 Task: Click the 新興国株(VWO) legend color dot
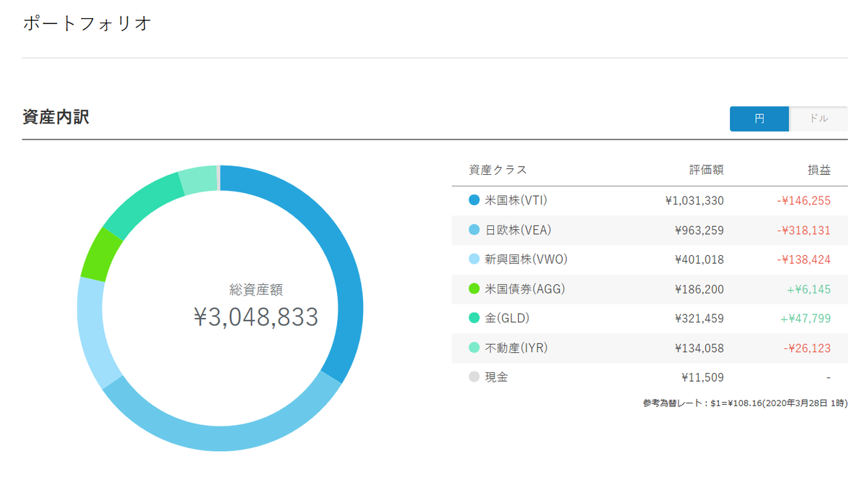(475, 259)
